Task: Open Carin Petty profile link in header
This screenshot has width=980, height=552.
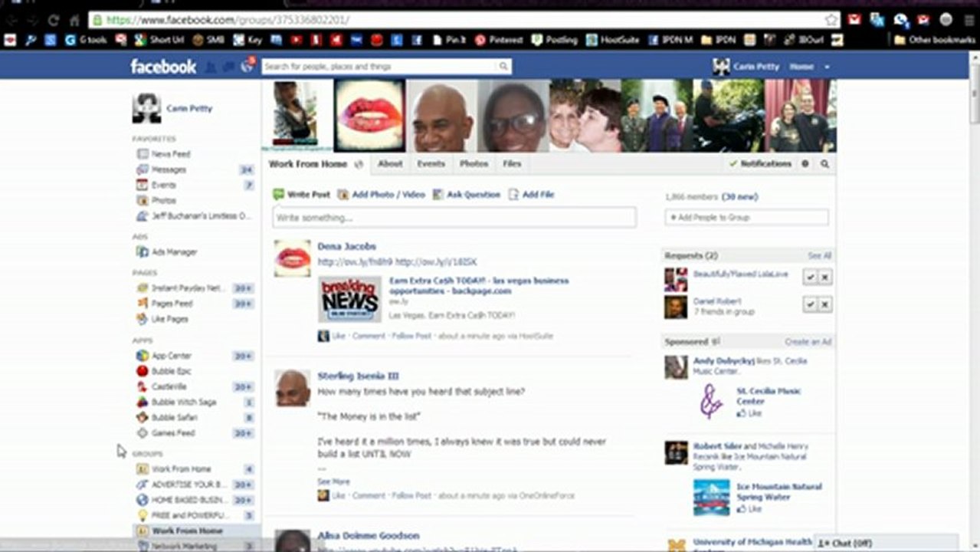Action: coord(748,67)
